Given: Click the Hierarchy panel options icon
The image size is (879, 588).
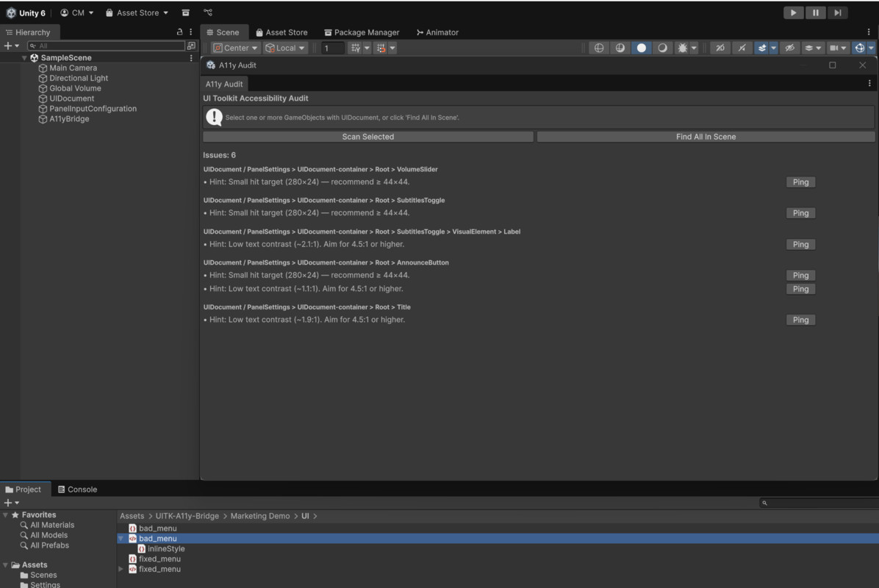Looking at the screenshot, I should [190, 32].
